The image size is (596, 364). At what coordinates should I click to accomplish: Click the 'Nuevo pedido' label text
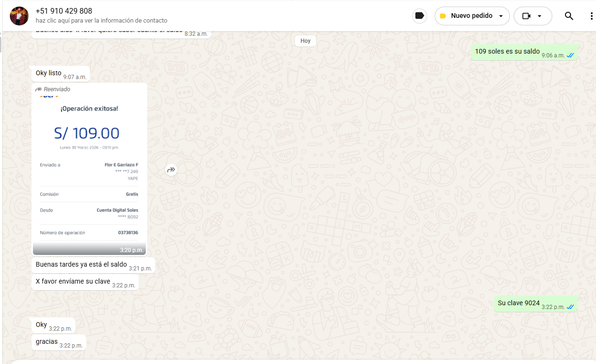coord(471,16)
